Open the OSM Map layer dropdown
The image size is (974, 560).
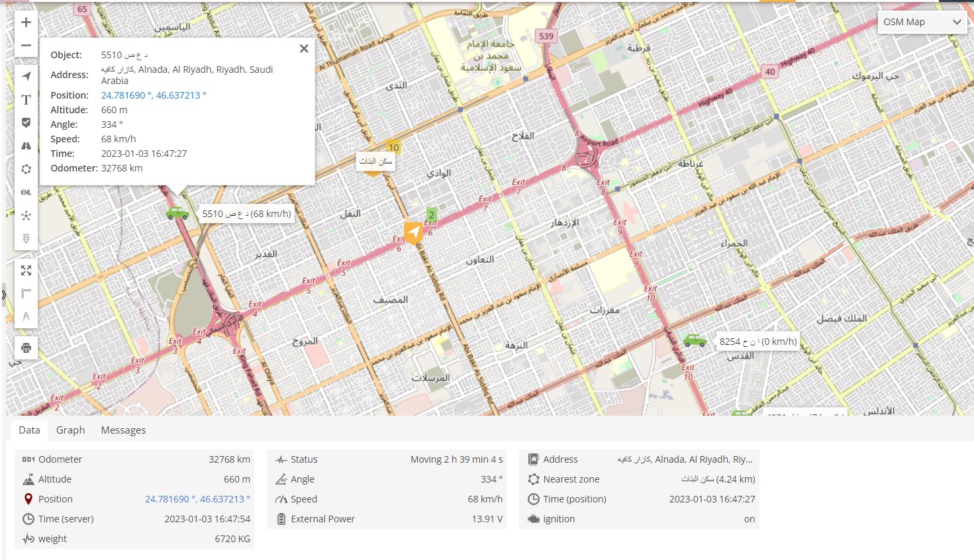(922, 22)
